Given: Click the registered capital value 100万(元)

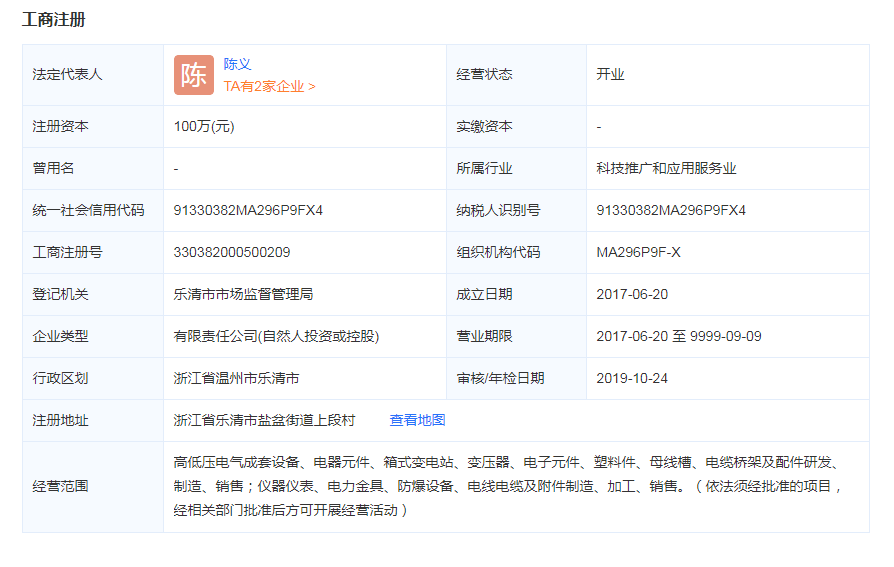Looking at the screenshot, I should pyautogui.click(x=204, y=126).
